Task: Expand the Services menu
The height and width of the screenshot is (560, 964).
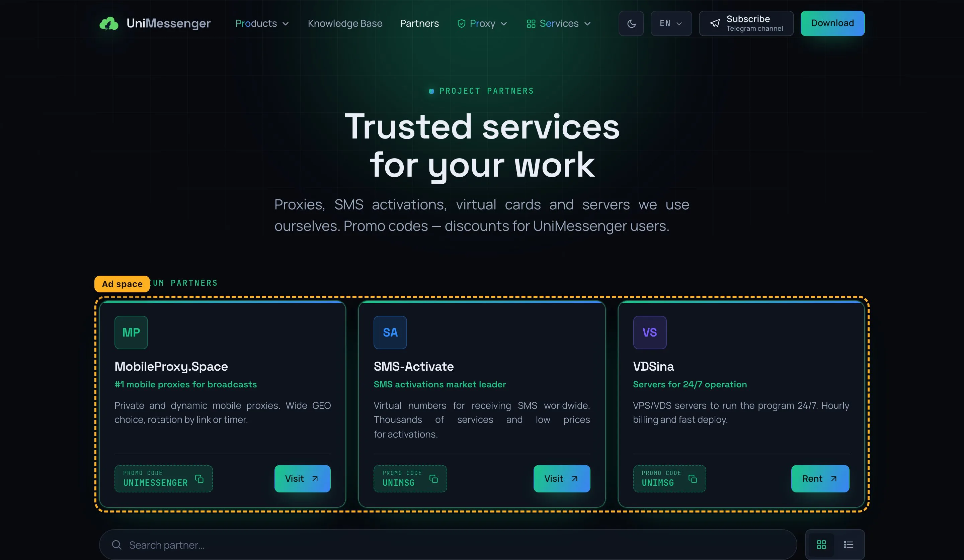Action: (559, 23)
